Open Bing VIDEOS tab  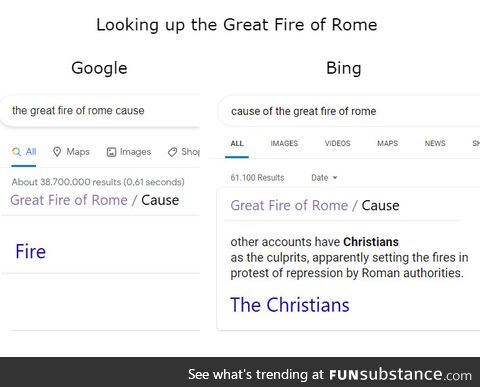coord(337,143)
